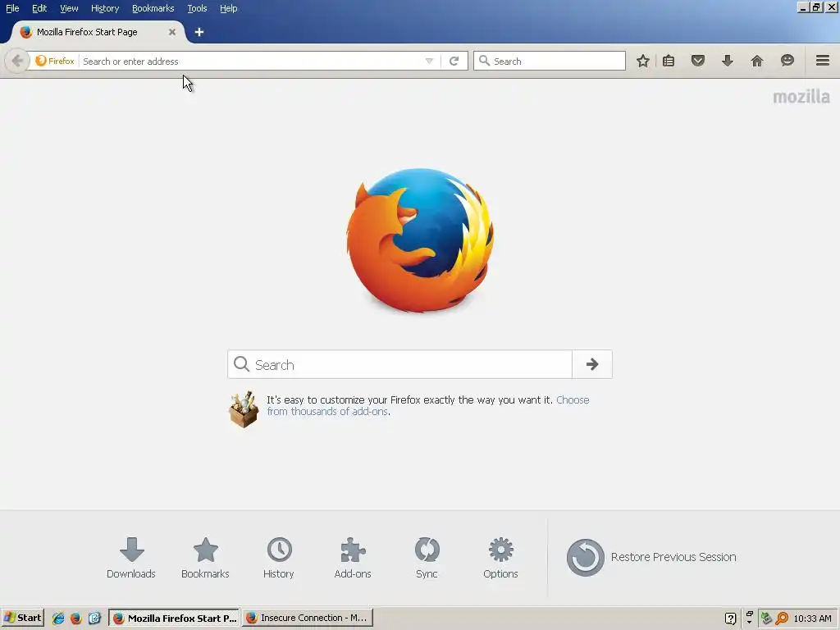The image size is (840, 630).
Task: Open a new tab with plus button
Action: click(199, 32)
